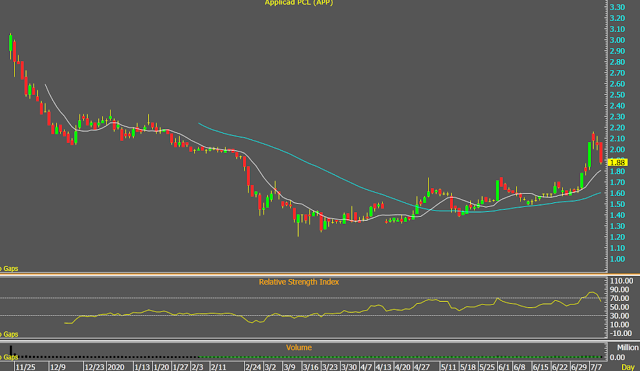Click the 3.00 price axis label
Screen dimensions: 640x371
(x=617, y=40)
